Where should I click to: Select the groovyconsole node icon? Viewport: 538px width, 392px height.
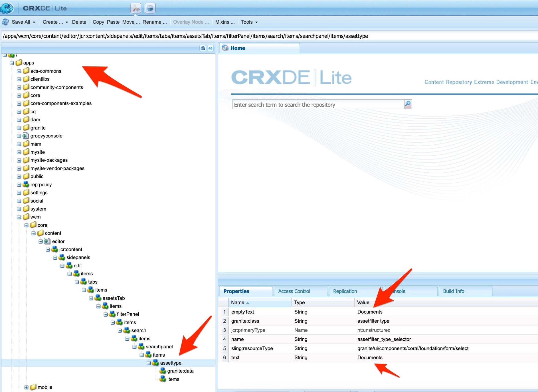click(x=26, y=136)
